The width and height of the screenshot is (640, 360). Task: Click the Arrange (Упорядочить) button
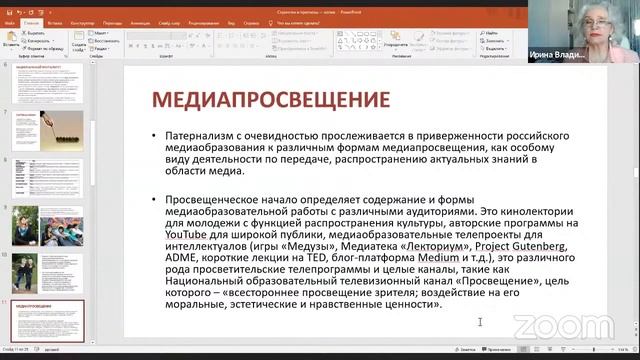(396, 41)
